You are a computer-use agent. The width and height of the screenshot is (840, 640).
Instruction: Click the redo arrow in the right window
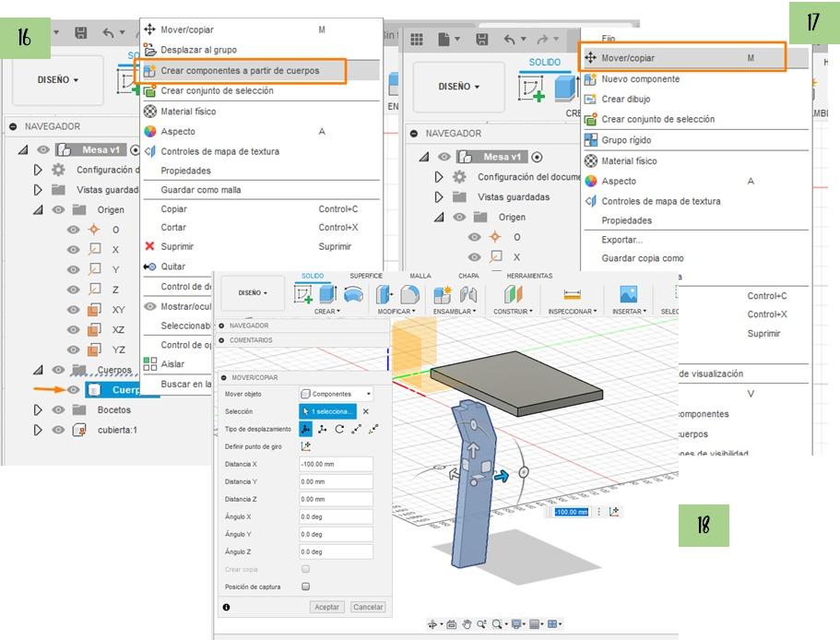pos(543,39)
